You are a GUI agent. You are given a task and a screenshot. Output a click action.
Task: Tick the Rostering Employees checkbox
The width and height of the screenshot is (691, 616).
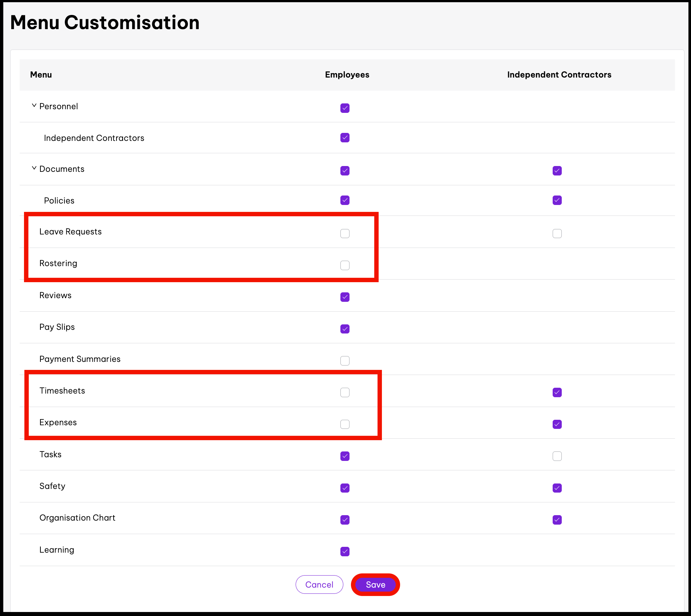(x=345, y=265)
